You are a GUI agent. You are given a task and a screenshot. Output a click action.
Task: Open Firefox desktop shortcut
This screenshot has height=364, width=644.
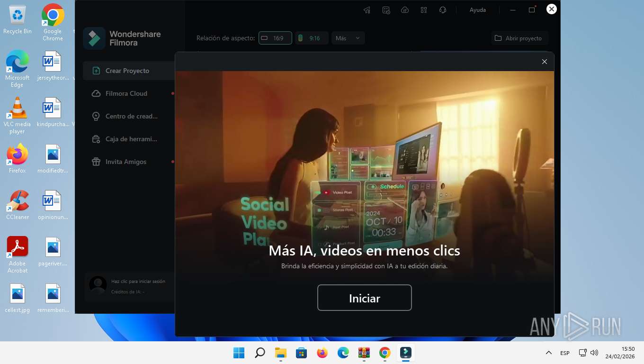click(x=18, y=159)
